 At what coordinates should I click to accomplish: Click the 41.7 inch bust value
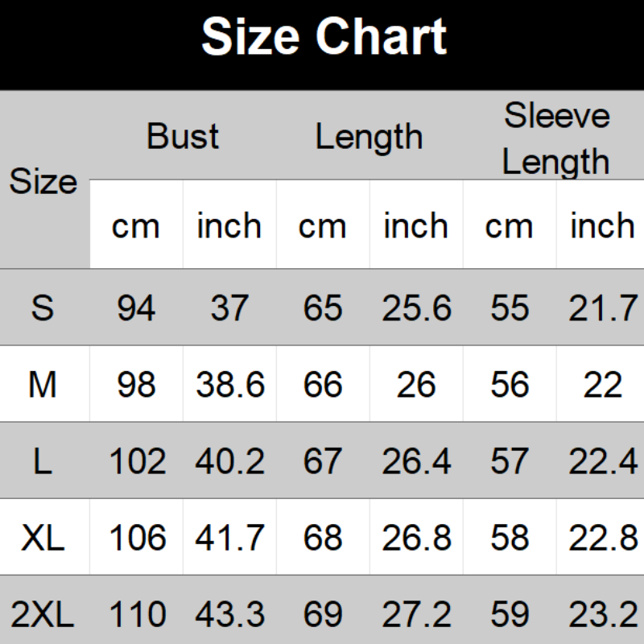(x=229, y=538)
